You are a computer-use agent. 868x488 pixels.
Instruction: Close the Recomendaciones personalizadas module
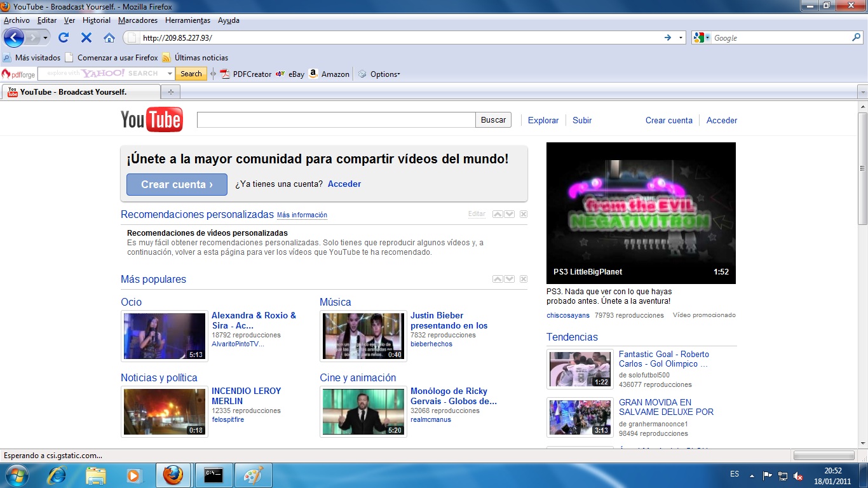coord(524,214)
